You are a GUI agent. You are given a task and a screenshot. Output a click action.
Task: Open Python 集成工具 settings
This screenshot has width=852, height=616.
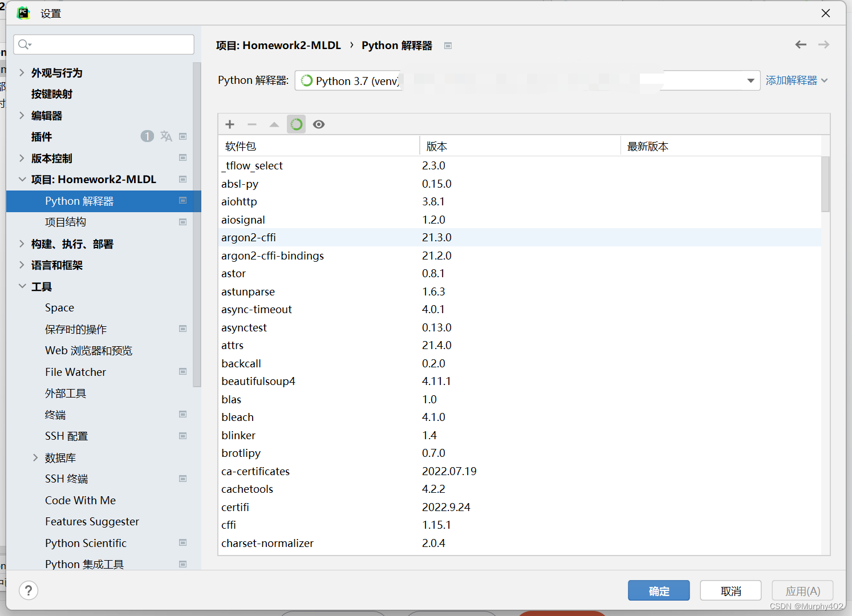click(84, 564)
